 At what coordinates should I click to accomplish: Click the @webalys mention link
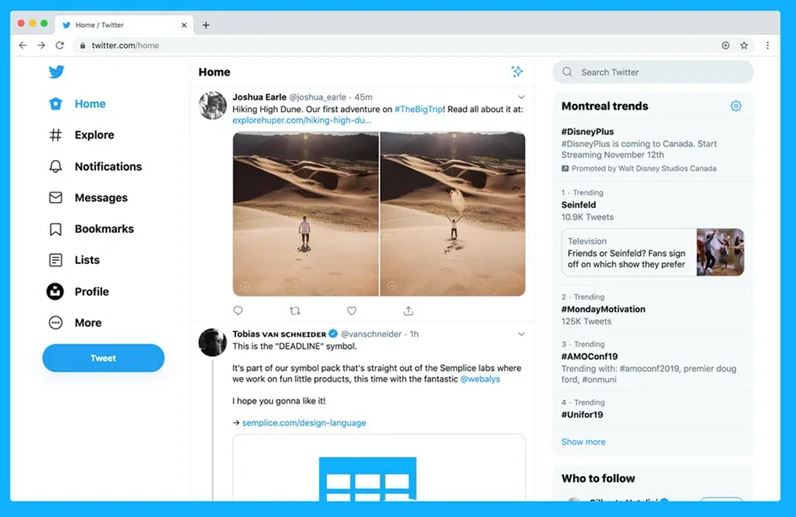480,379
